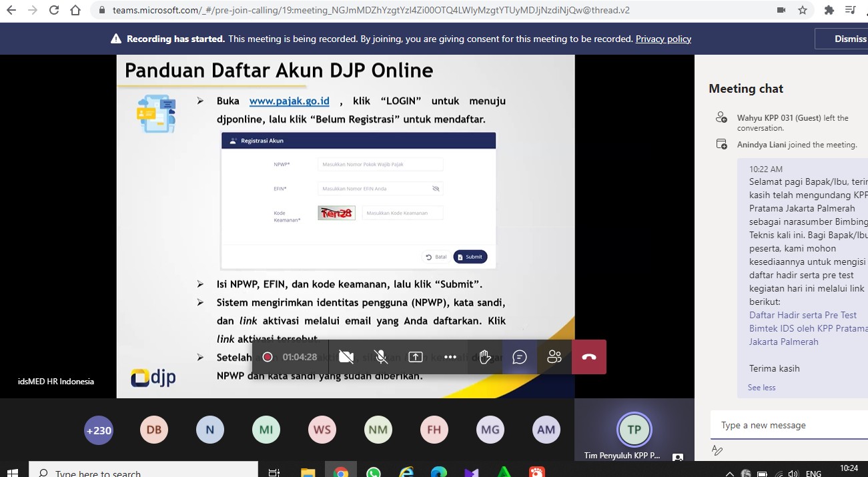868x477 pixels.
Task: Open more actions ellipsis menu
Action: click(x=450, y=357)
